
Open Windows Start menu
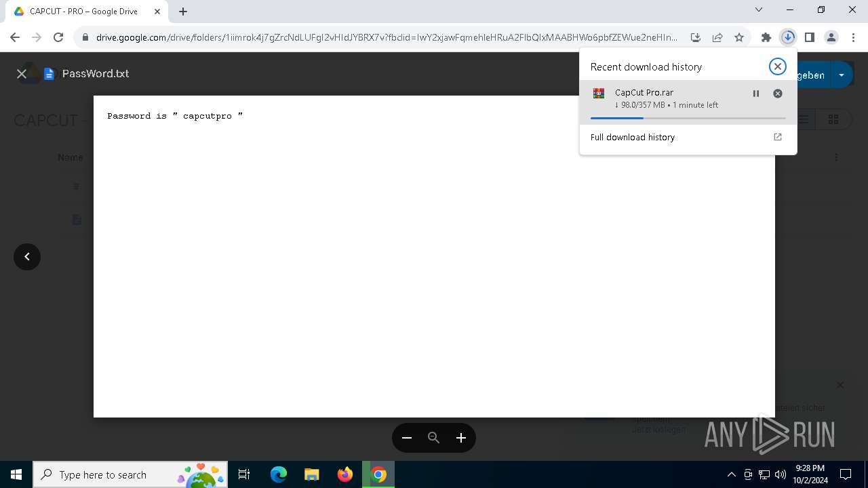pyautogui.click(x=16, y=474)
